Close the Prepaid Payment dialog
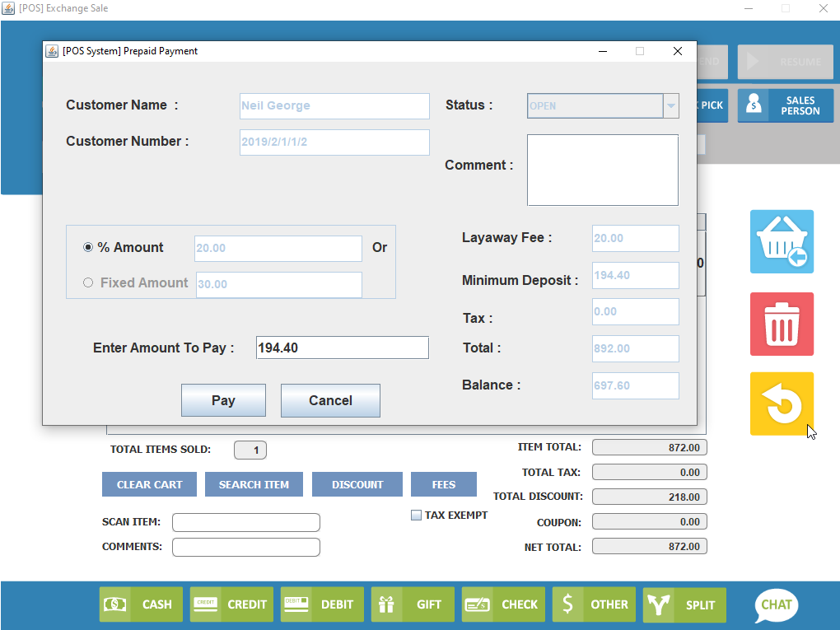This screenshot has width=840, height=630. click(677, 51)
